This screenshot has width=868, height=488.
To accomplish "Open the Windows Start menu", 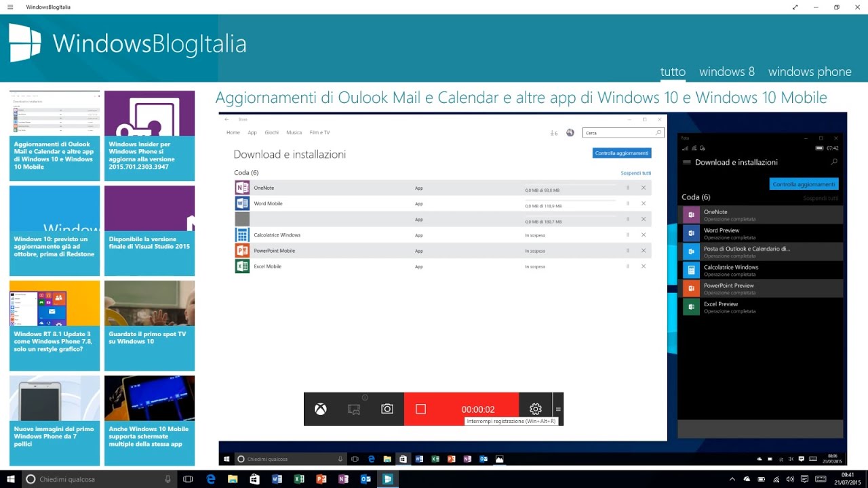I will point(10,479).
